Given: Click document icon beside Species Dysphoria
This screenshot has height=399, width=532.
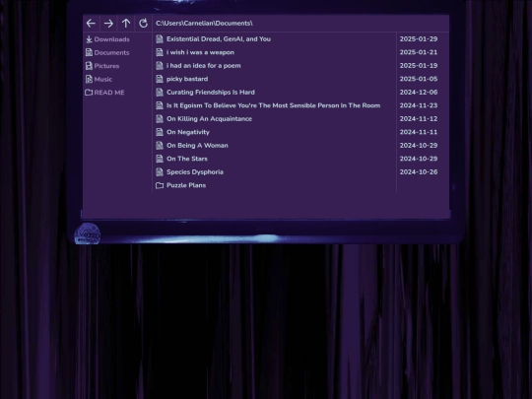Looking at the screenshot, I should click(x=160, y=172).
